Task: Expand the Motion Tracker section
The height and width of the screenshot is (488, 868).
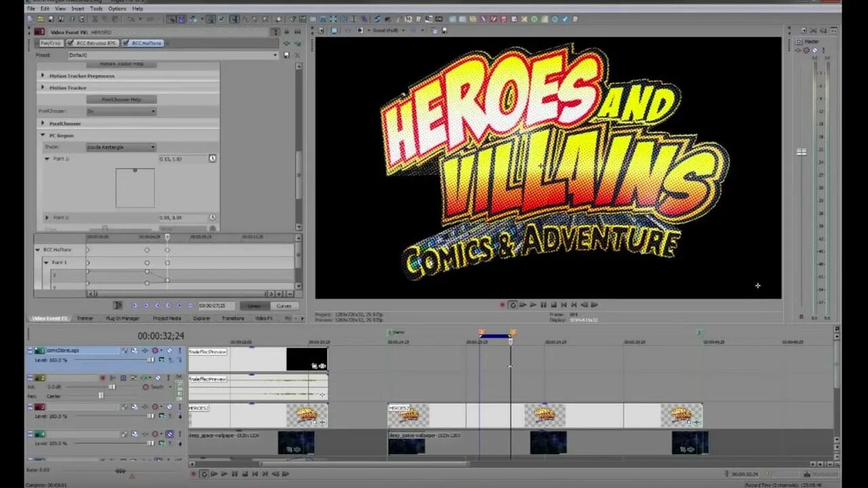Action: pos(43,87)
